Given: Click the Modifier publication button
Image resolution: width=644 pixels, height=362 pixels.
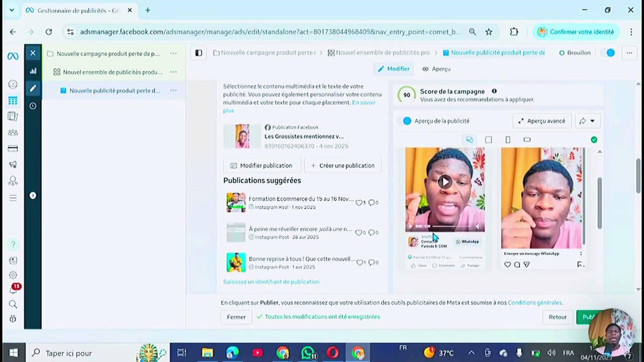Looking at the screenshot, I should (262, 165).
